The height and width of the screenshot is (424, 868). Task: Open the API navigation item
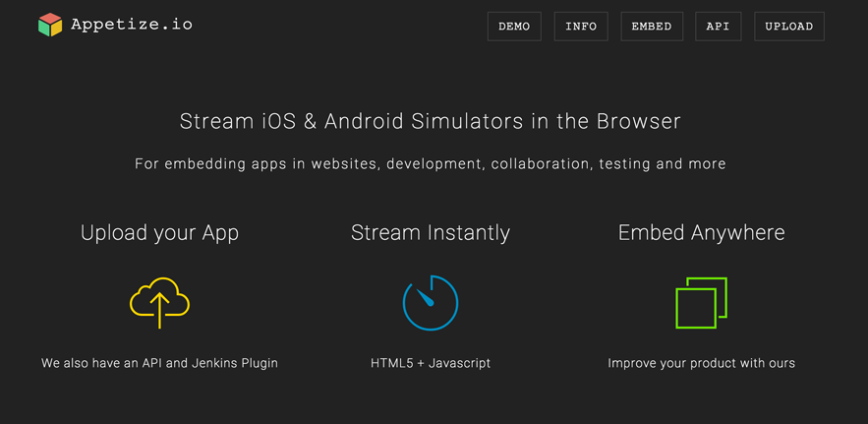point(718,27)
